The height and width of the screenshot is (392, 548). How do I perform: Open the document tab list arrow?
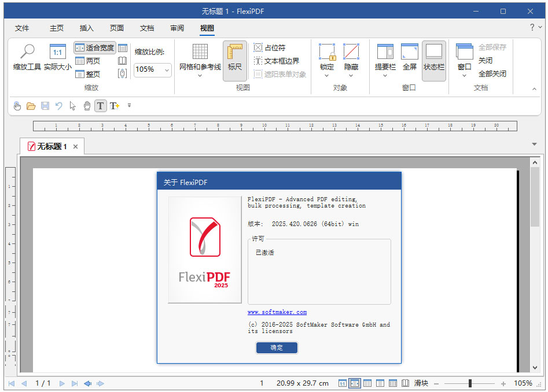pyautogui.click(x=534, y=144)
